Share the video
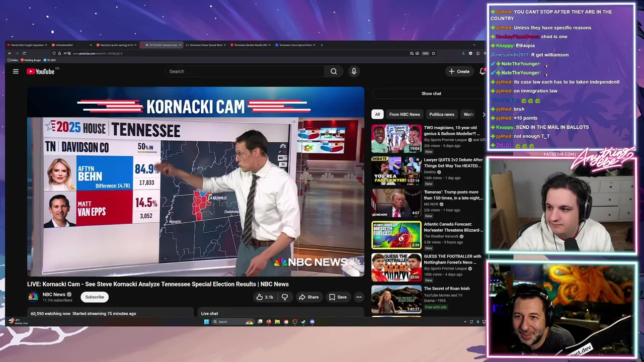 pyautogui.click(x=308, y=297)
